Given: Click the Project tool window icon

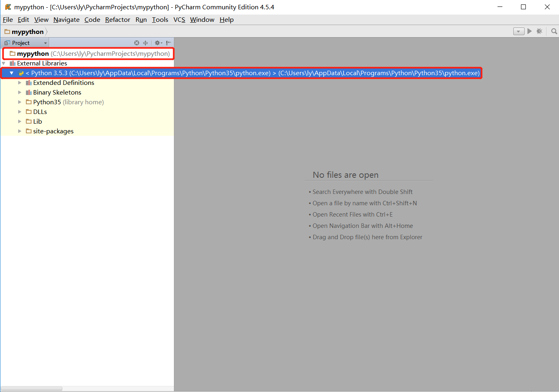Looking at the screenshot, I should 7,43.
